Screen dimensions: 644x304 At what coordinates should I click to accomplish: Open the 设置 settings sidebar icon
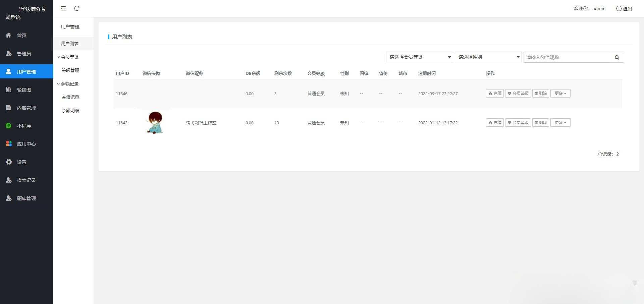click(8, 162)
